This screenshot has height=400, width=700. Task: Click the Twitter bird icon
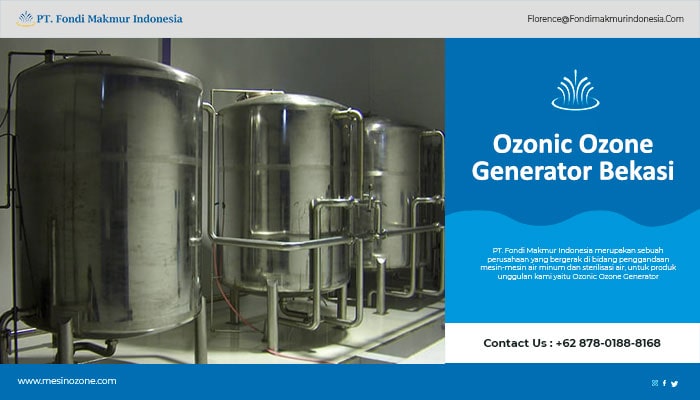pyautogui.click(x=674, y=383)
